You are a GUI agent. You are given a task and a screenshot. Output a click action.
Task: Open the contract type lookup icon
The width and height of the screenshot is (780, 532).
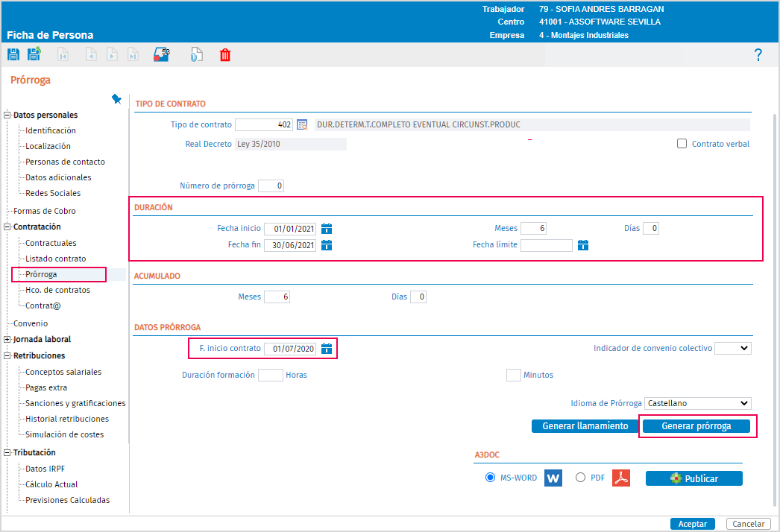pyautogui.click(x=302, y=124)
